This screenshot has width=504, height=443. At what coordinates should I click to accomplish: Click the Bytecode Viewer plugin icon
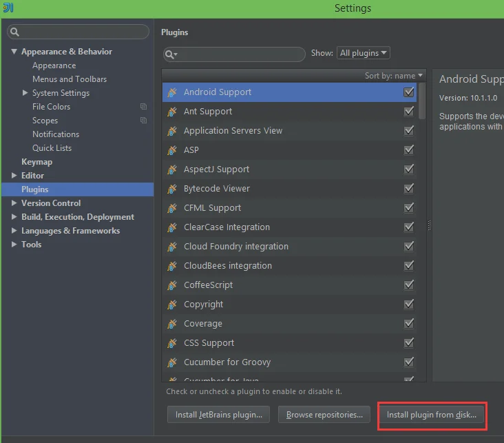coord(172,189)
